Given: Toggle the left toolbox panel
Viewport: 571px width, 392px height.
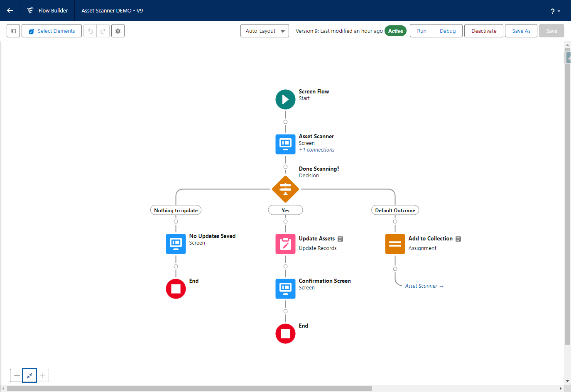Looking at the screenshot, I should pos(13,31).
